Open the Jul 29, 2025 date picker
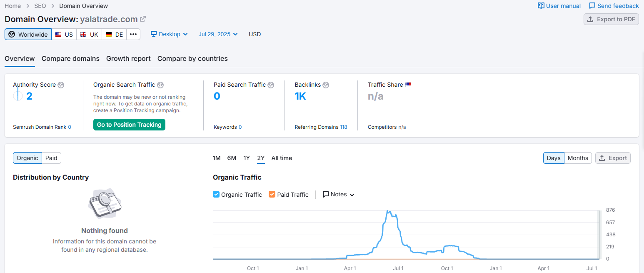This screenshot has height=273, width=644. pyautogui.click(x=218, y=34)
